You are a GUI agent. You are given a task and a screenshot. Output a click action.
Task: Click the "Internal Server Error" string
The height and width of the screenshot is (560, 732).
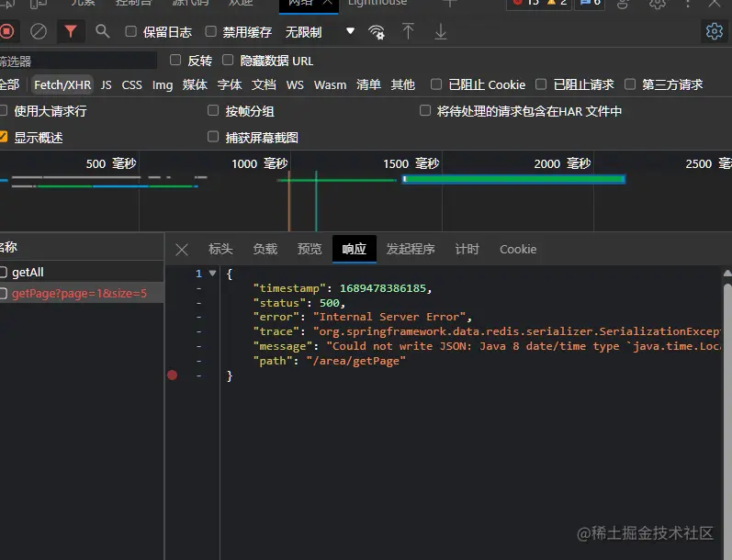point(389,317)
